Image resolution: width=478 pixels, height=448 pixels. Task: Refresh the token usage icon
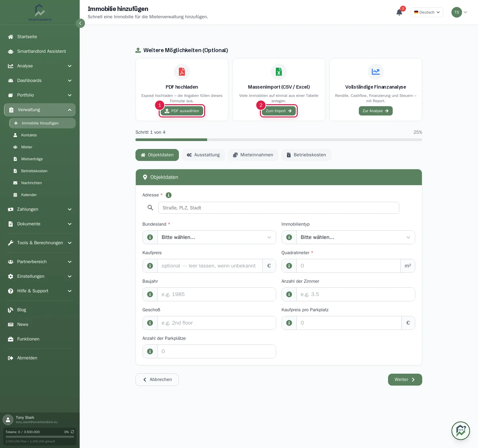pyautogui.click(x=72, y=432)
